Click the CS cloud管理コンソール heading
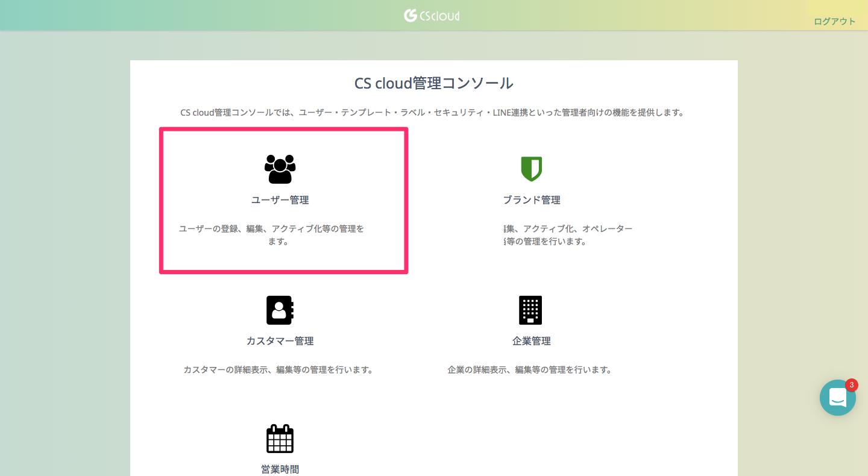 434,83
